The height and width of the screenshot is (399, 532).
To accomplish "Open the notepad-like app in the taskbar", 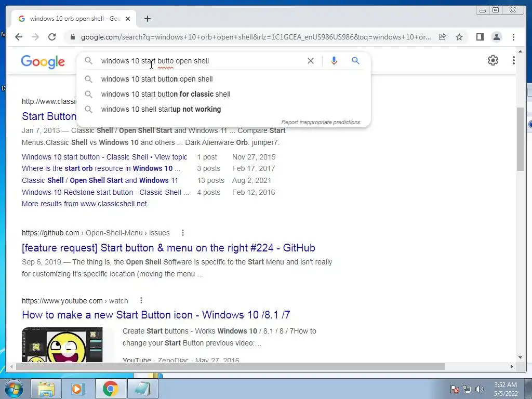I will click(x=142, y=389).
